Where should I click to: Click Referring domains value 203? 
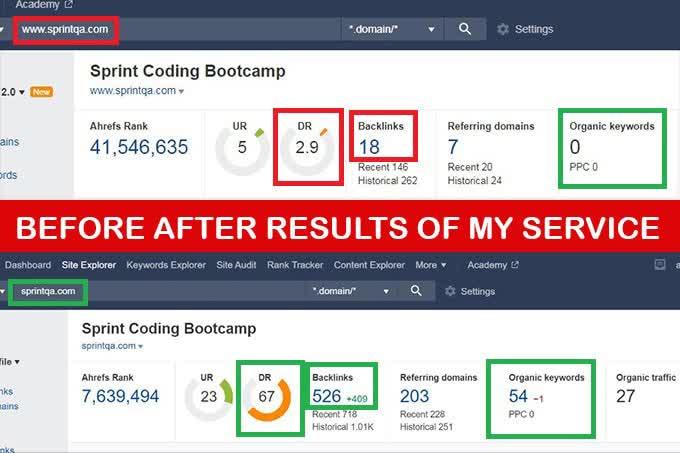click(x=415, y=396)
